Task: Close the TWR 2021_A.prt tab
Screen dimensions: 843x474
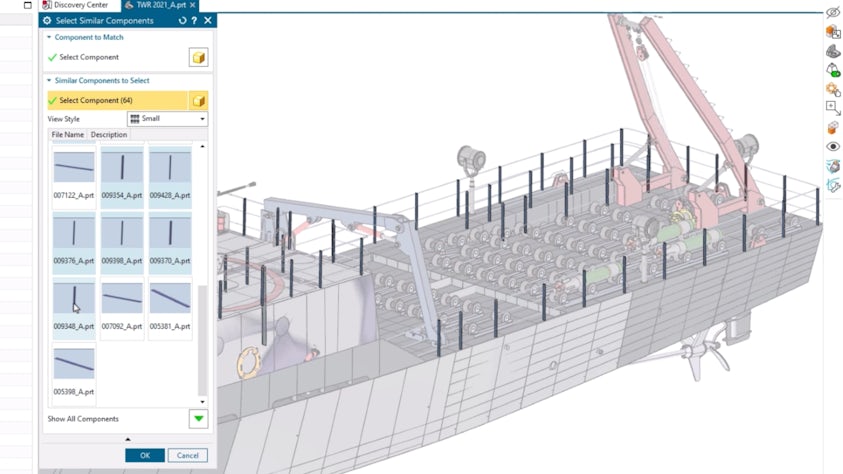Action: [192, 5]
